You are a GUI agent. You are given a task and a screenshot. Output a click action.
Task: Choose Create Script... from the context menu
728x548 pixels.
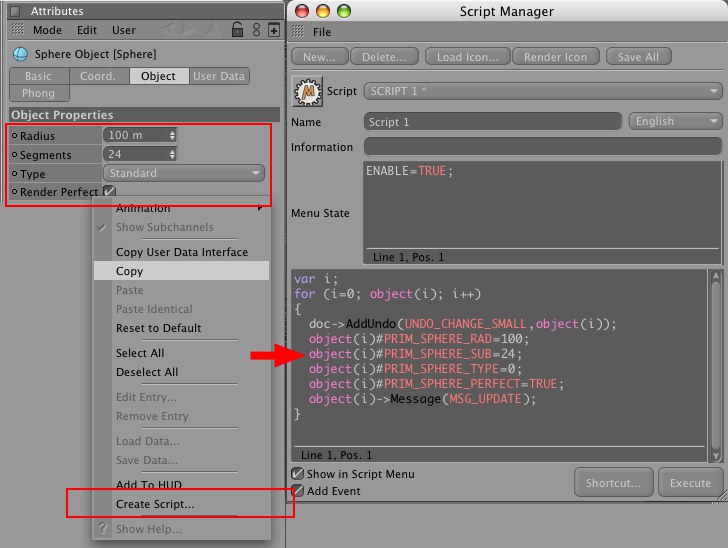click(155, 504)
